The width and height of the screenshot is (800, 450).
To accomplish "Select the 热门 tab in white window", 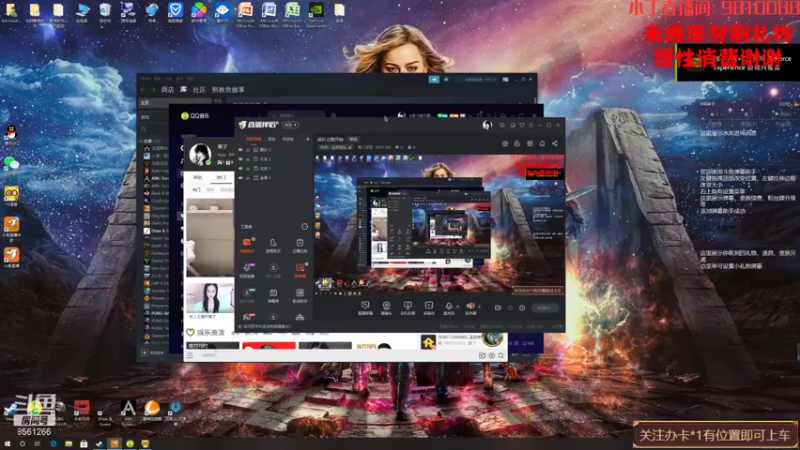I will (221, 178).
